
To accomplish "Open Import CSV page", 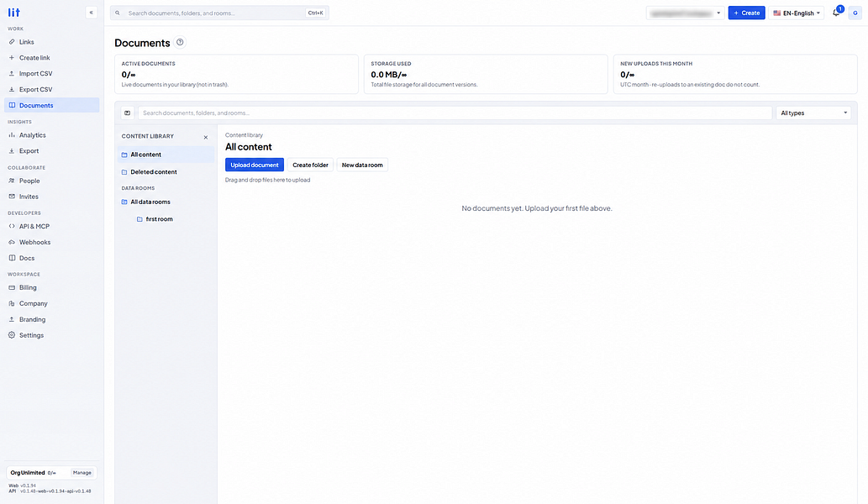I will (x=52, y=74).
